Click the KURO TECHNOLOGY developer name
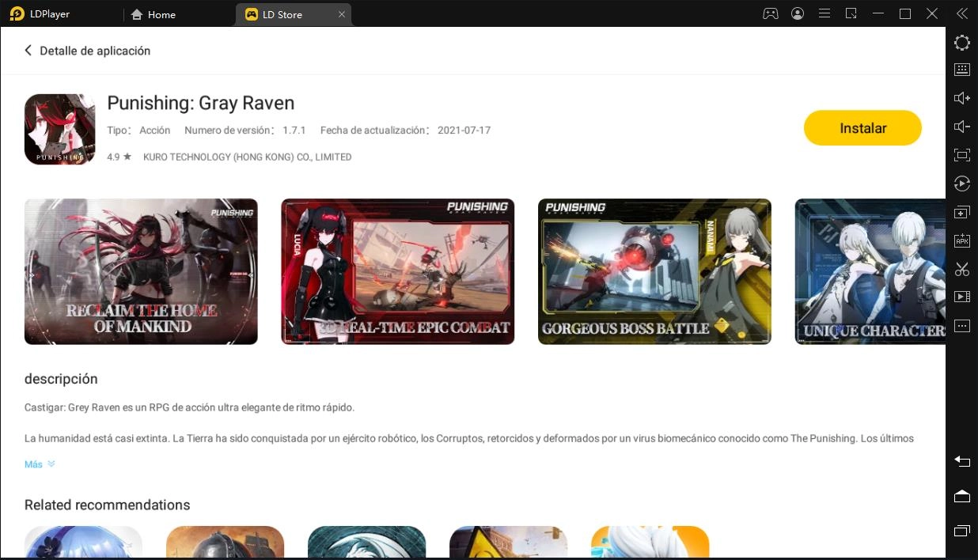The width and height of the screenshot is (978, 560). pos(247,157)
